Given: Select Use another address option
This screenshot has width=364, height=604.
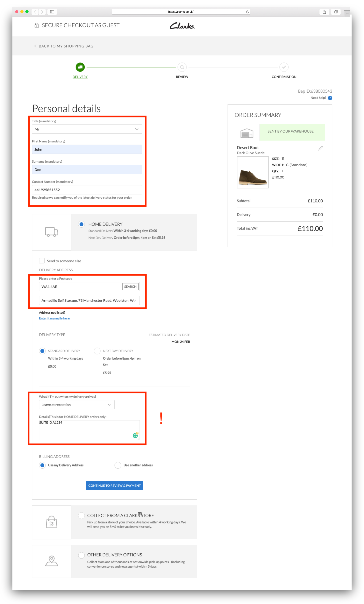Looking at the screenshot, I should 118,465.
